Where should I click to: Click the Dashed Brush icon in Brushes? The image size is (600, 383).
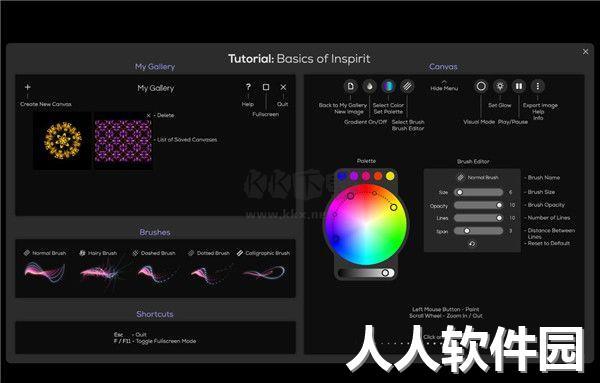[x=135, y=253]
